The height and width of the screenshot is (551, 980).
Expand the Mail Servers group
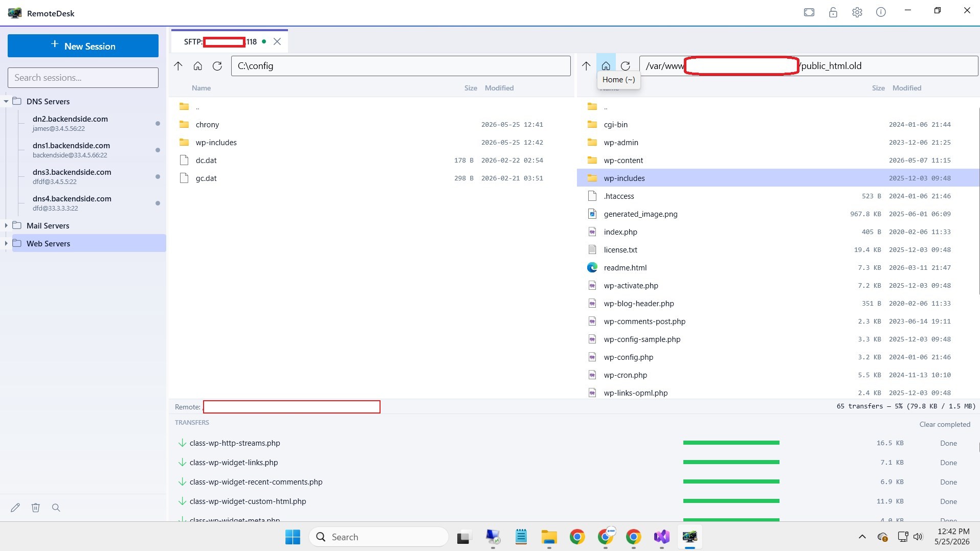point(6,225)
